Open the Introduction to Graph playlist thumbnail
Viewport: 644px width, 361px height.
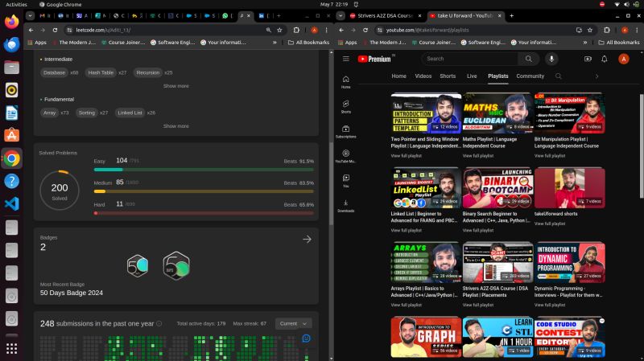tap(425, 337)
